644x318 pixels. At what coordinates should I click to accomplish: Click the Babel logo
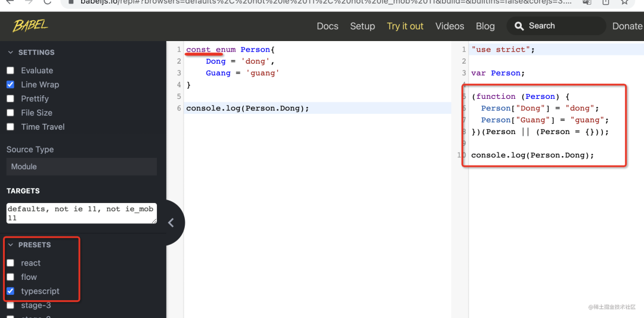click(30, 26)
